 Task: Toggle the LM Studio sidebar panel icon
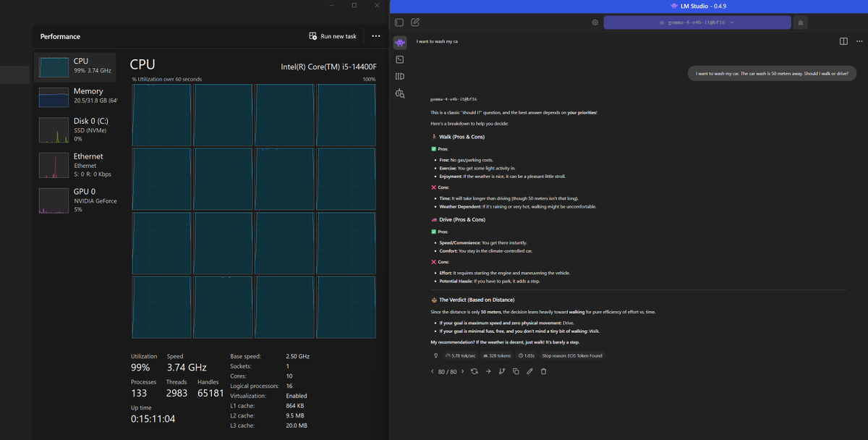399,22
